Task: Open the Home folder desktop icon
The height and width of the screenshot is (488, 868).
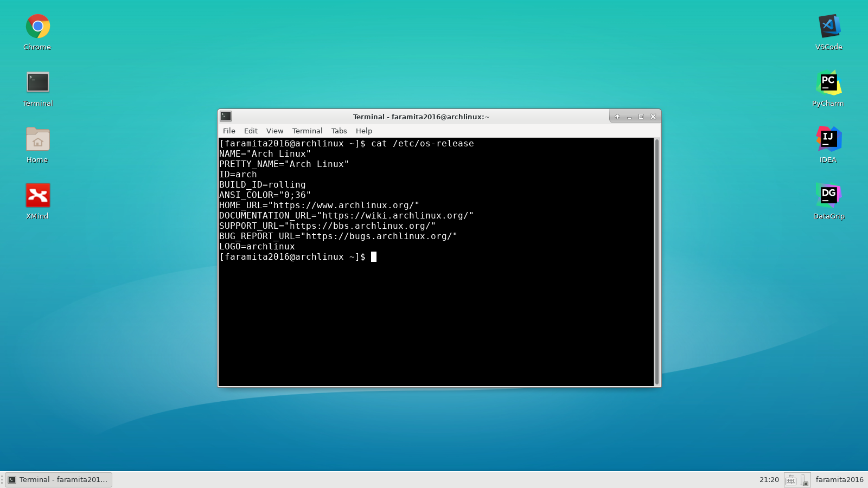Action: (x=38, y=139)
